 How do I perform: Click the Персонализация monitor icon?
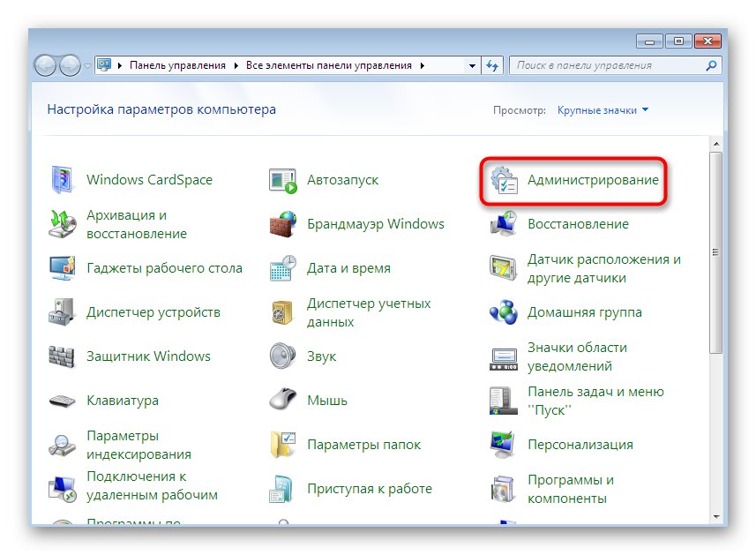click(x=504, y=445)
